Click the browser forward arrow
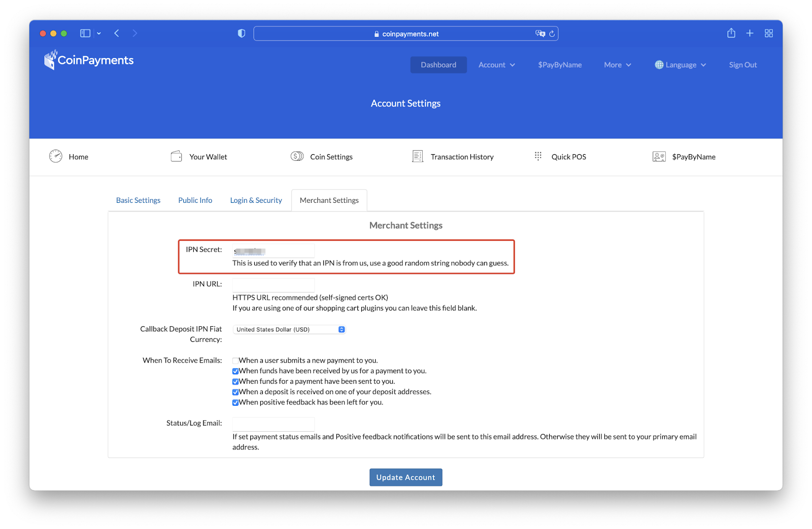The width and height of the screenshot is (812, 529). 134,33
